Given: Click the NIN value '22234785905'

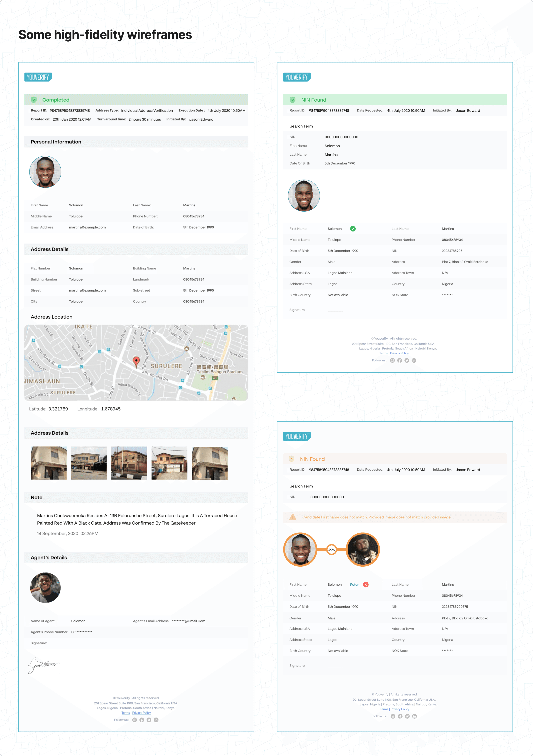Looking at the screenshot, I should (452, 251).
